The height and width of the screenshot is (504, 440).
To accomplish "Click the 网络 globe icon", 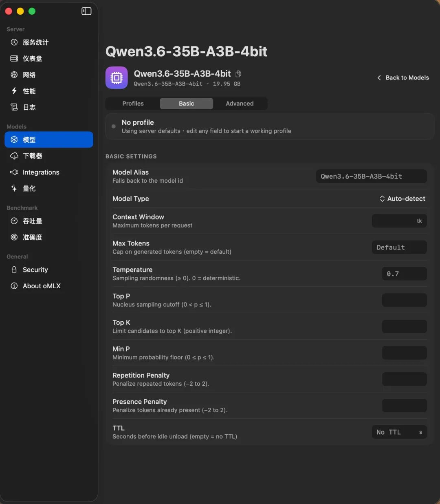I will [x=14, y=75].
